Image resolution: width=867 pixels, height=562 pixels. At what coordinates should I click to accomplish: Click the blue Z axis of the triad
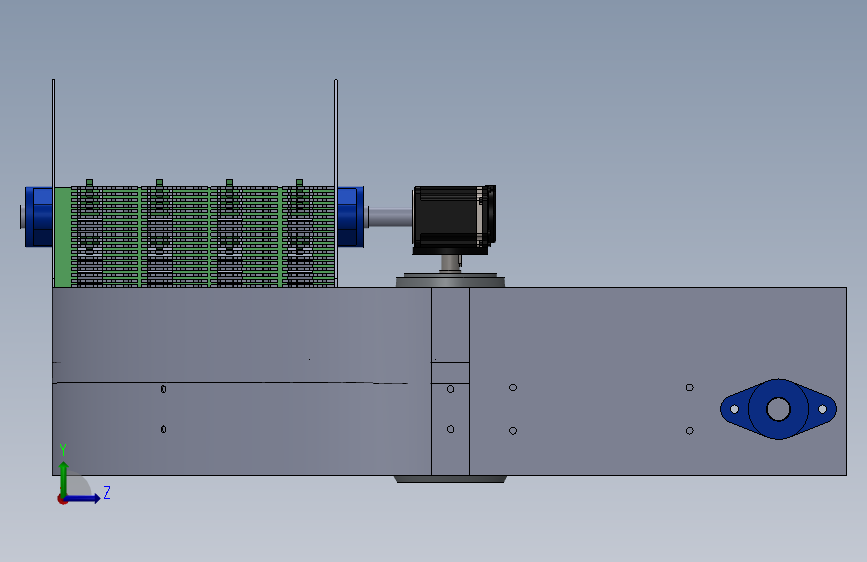pos(83,498)
